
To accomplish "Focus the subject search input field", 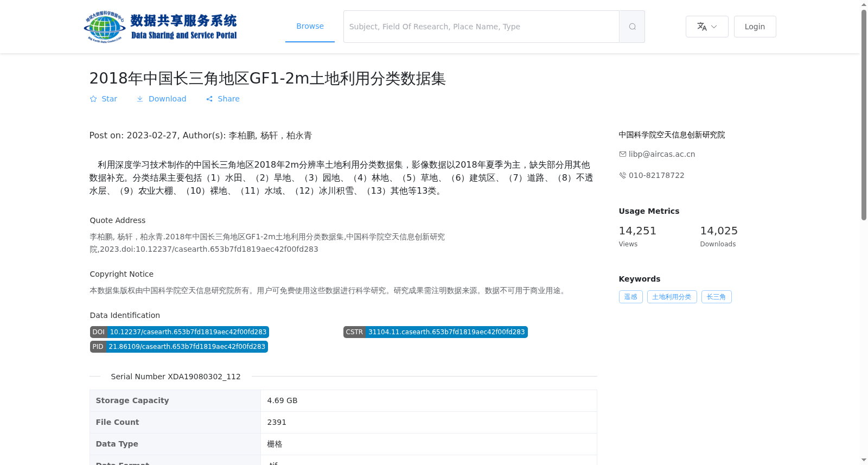I will 481,27.
